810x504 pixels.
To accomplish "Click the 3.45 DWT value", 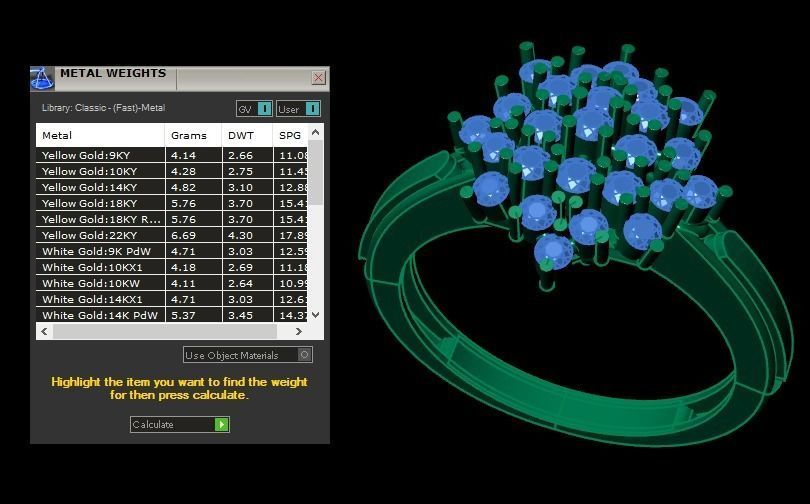I will pyautogui.click(x=240, y=315).
